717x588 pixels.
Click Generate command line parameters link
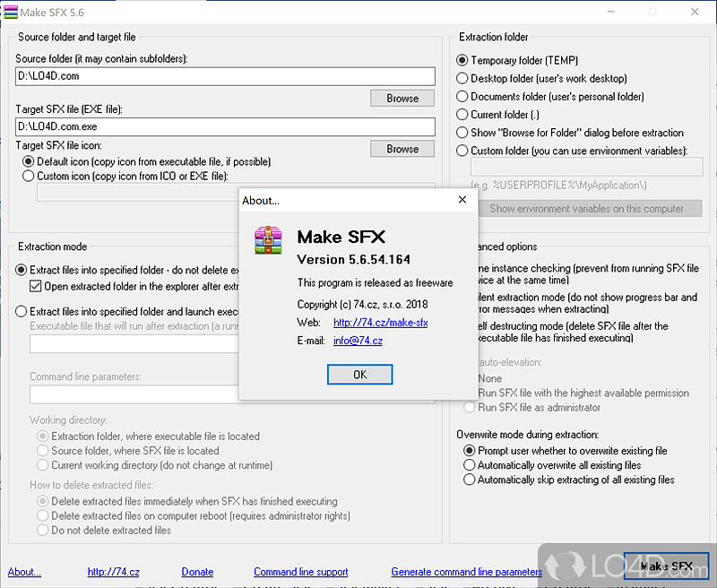[467, 572]
